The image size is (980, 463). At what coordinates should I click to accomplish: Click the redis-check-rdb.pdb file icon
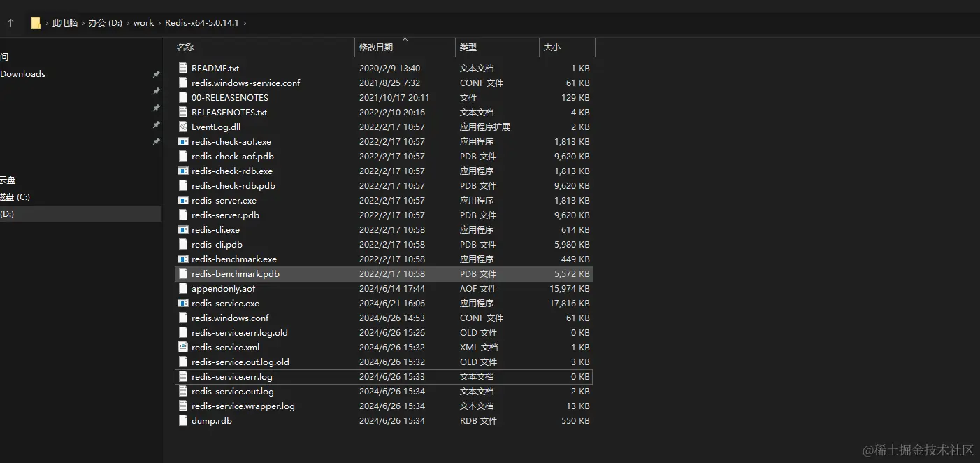(183, 185)
